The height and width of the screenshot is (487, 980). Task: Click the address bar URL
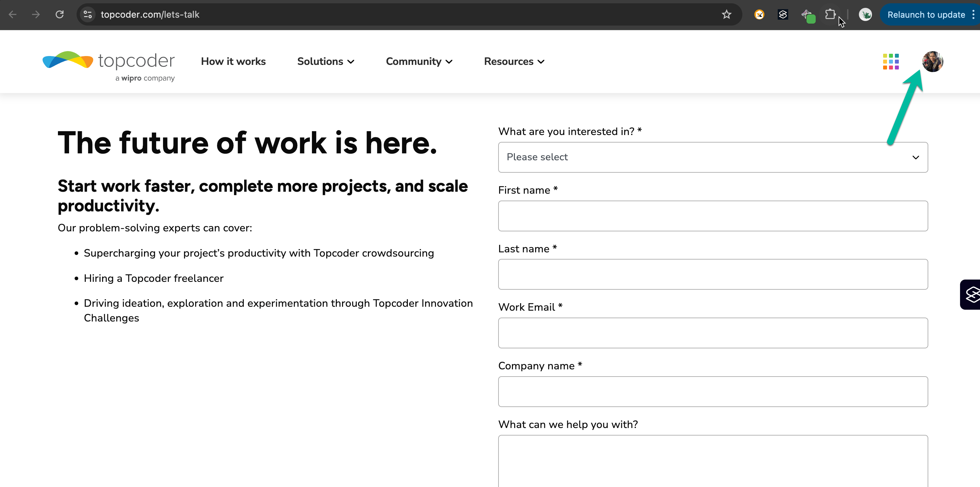point(150,14)
